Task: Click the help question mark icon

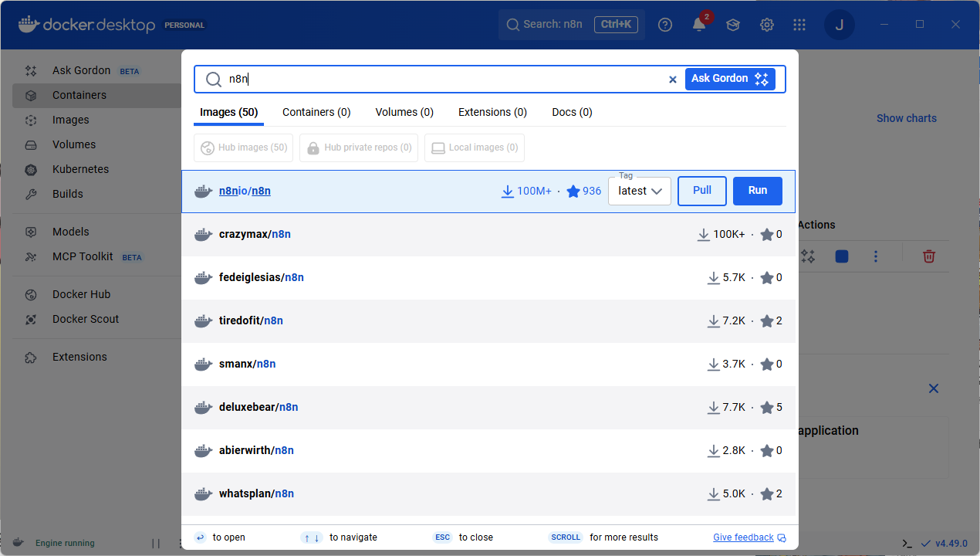Action: [665, 25]
